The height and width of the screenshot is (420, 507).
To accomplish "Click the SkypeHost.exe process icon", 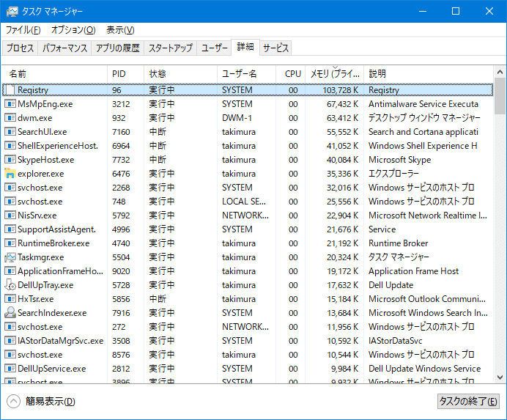I will click(10, 160).
